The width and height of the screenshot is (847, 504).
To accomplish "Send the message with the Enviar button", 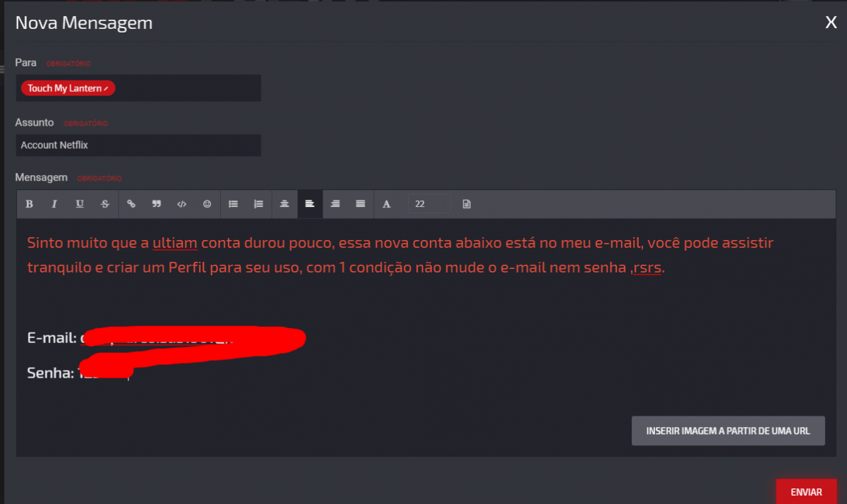I will click(806, 492).
